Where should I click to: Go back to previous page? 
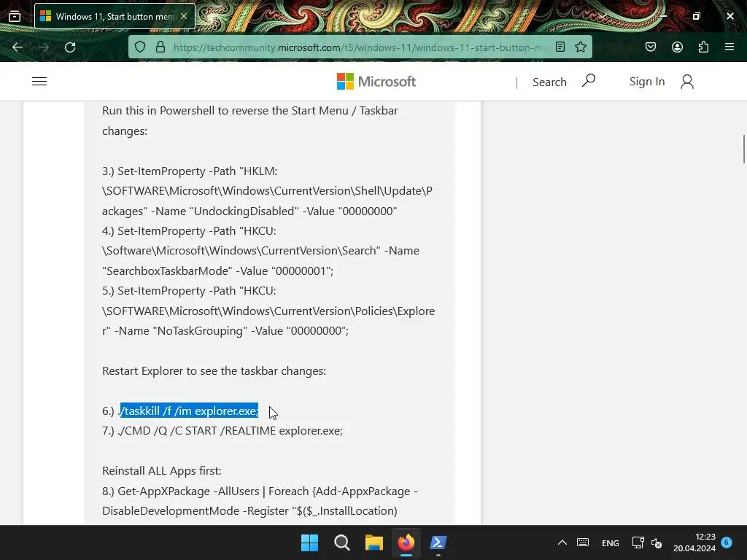pyautogui.click(x=18, y=47)
